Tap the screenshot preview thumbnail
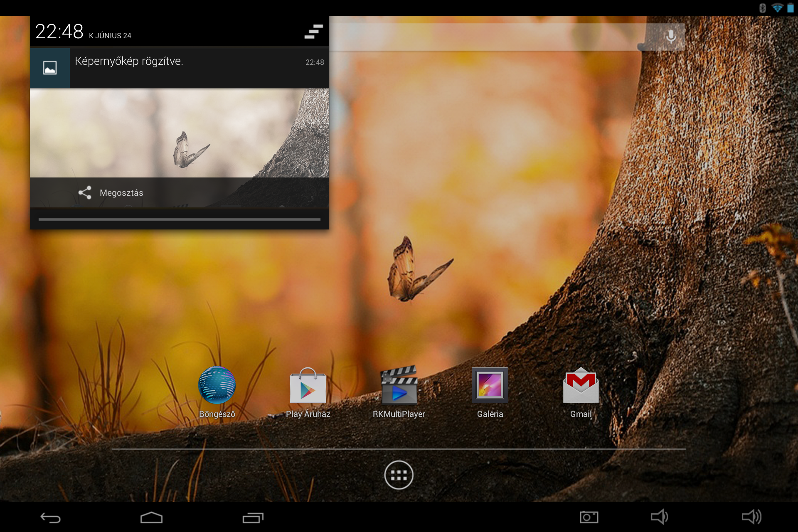 pyautogui.click(x=180, y=133)
